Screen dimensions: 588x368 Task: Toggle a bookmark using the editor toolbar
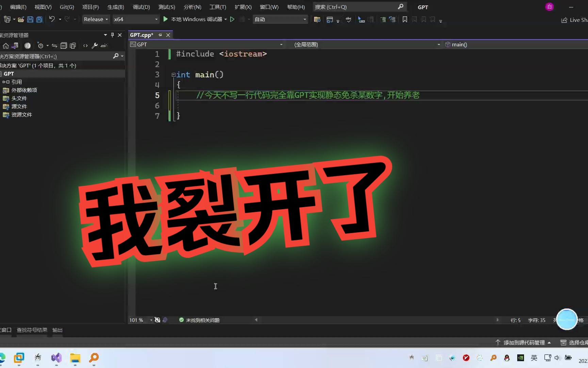405,19
